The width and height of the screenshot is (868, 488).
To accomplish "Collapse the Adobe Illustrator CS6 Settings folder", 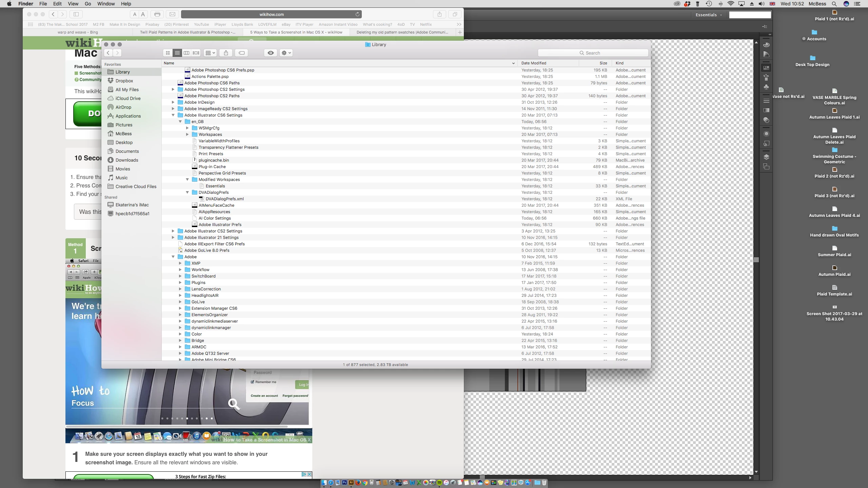I will (x=173, y=115).
